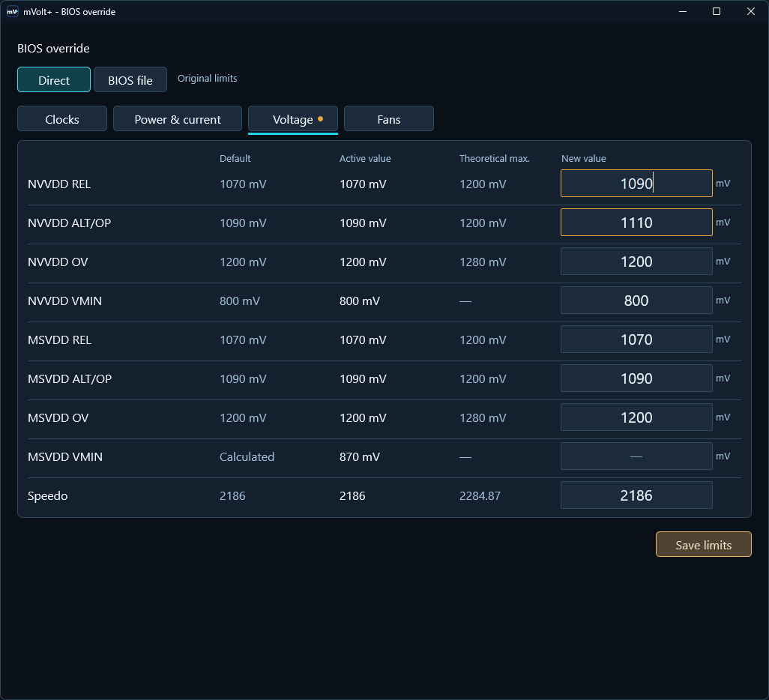Click MSVDD VMIN active value 870 mV
Screen dimensions: 769x700
pyautogui.click(x=360, y=456)
